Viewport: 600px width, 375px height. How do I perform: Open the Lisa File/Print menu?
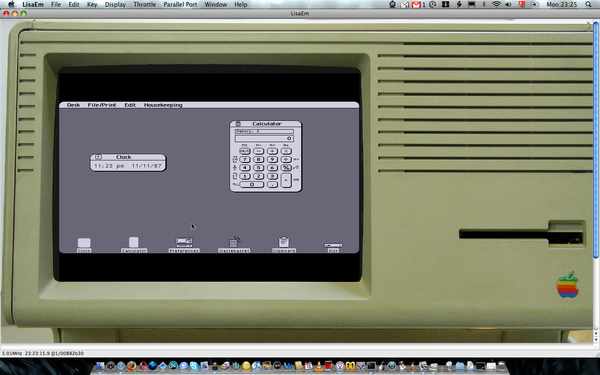[102, 105]
